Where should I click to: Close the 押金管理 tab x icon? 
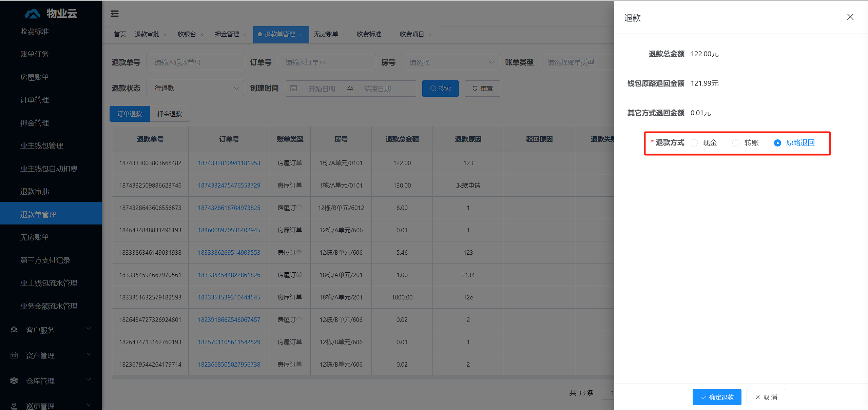(245, 35)
